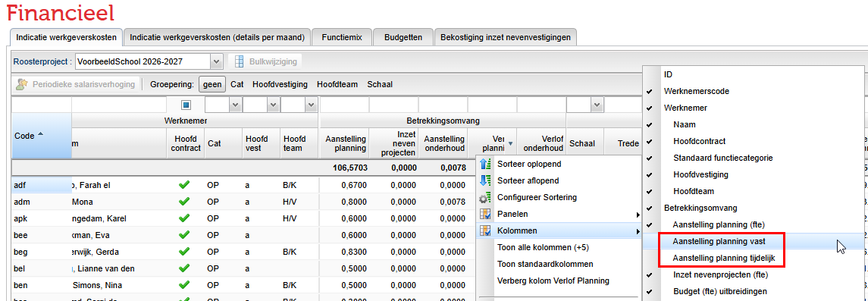Click green checkmark in adf row
Viewport: 868px width, 301px height.
184,185
